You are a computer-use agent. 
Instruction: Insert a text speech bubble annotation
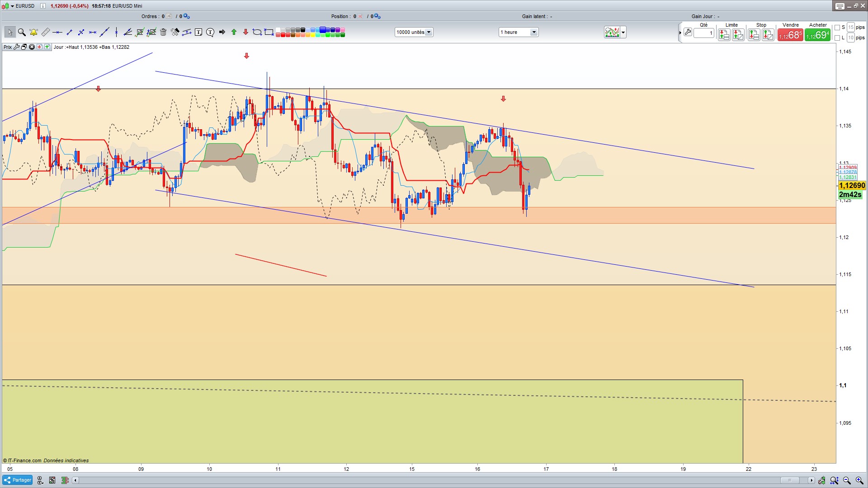click(210, 32)
